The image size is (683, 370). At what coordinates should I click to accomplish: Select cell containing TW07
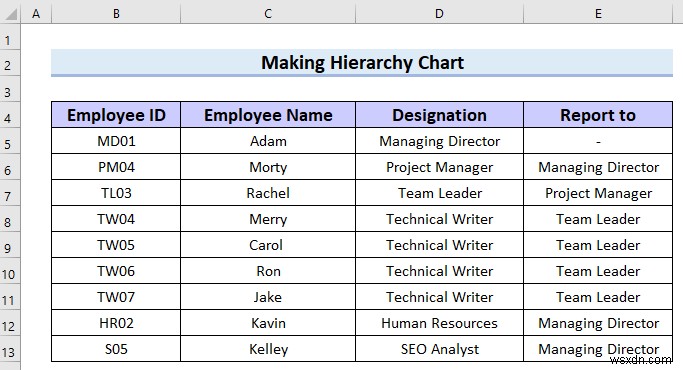pyautogui.click(x=116, y=297)
